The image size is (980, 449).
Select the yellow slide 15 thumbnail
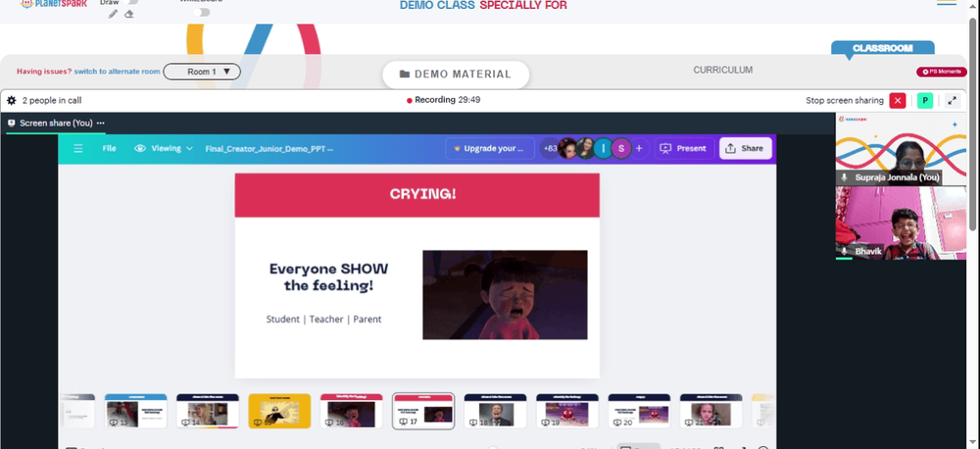tap(279, 411)
